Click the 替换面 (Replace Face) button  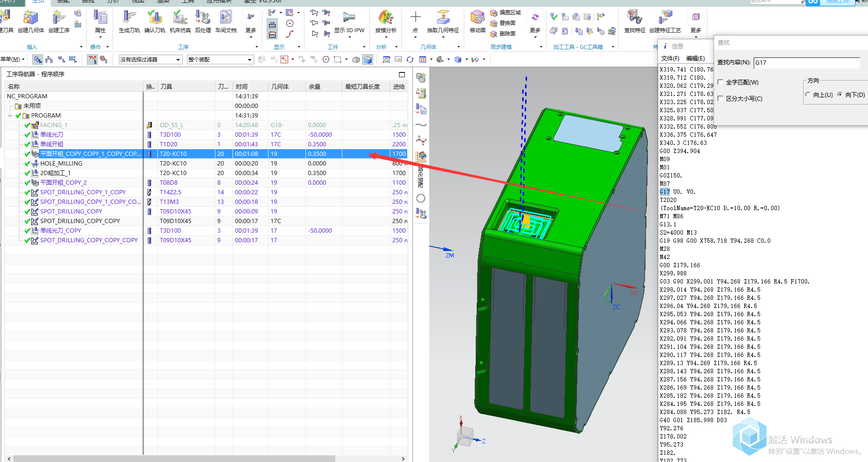click(503, 23)
